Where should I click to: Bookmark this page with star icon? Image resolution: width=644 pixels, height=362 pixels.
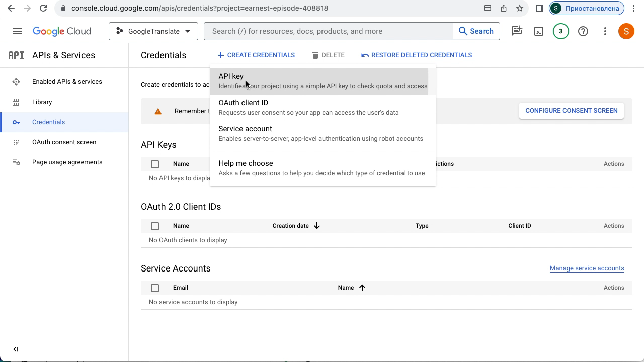[520, 8]
